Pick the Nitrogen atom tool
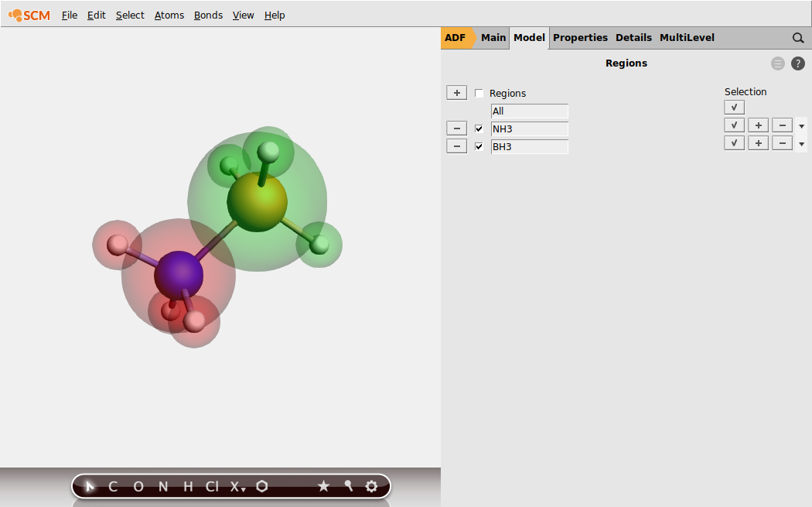Viewport: 812px width, 507px height. pos(162,486)
